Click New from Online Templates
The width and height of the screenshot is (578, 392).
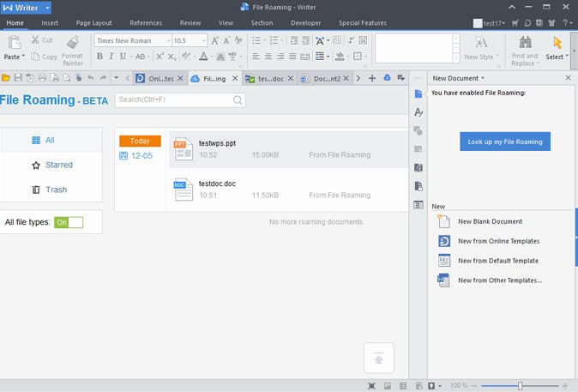pos(499,241)
